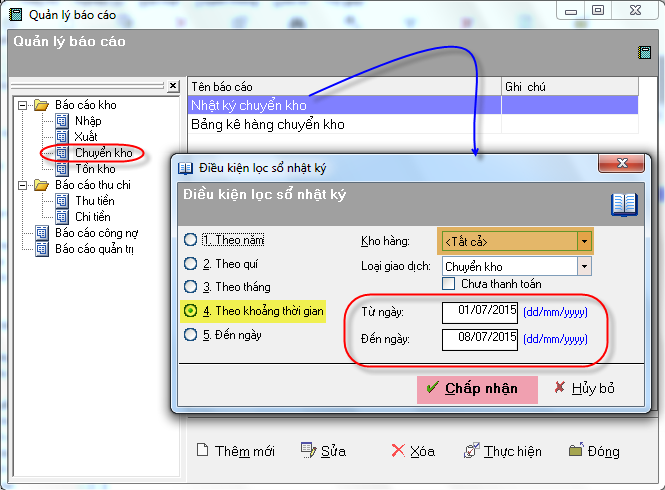Select 'Chuyển kho' in report tree
The height and width of the screenshot is (490, 665).
pos(103,153)
